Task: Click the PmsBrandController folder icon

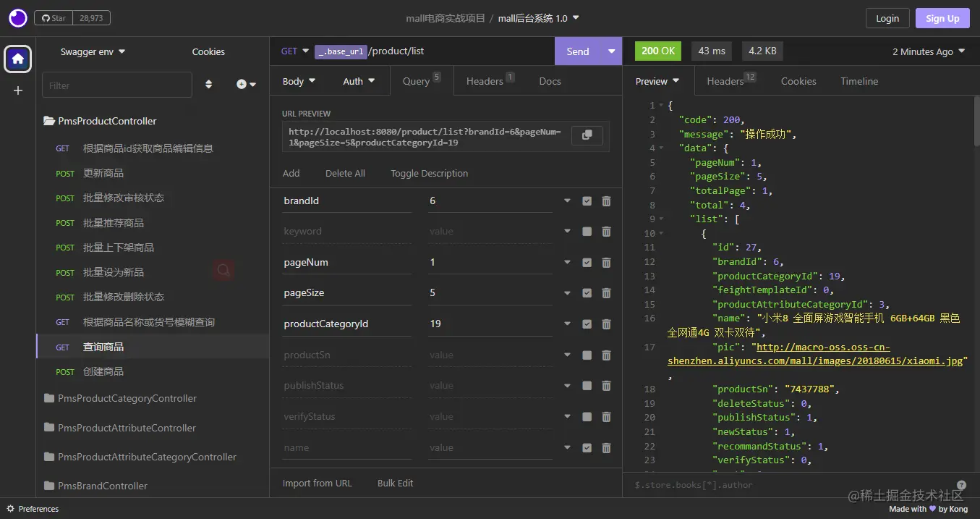Action: tap(49, 486)
